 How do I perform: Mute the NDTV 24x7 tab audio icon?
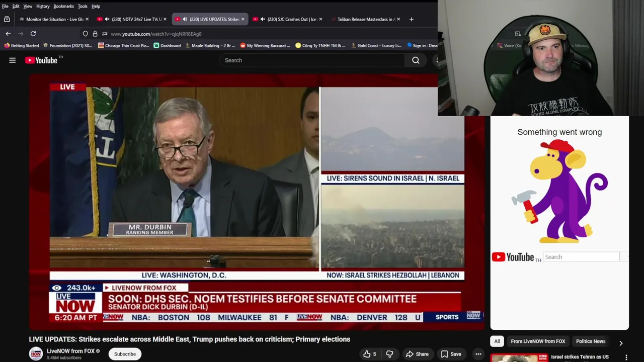(107, 19)
